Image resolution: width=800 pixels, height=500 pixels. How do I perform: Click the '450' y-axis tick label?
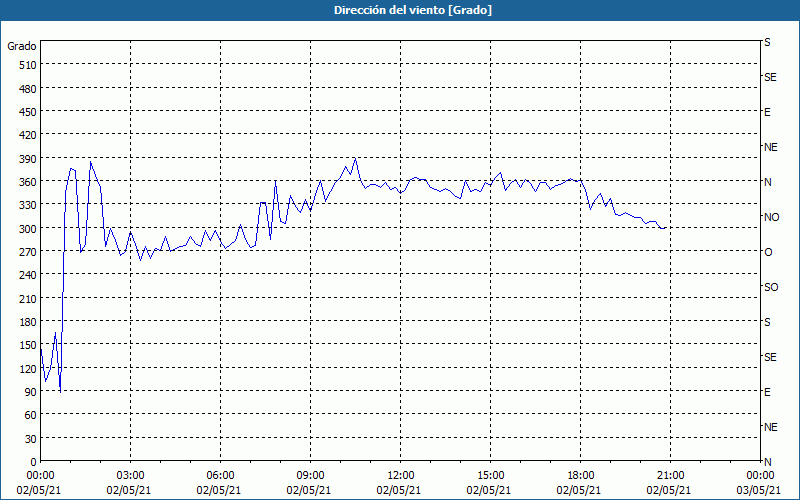tap(28, 112)
